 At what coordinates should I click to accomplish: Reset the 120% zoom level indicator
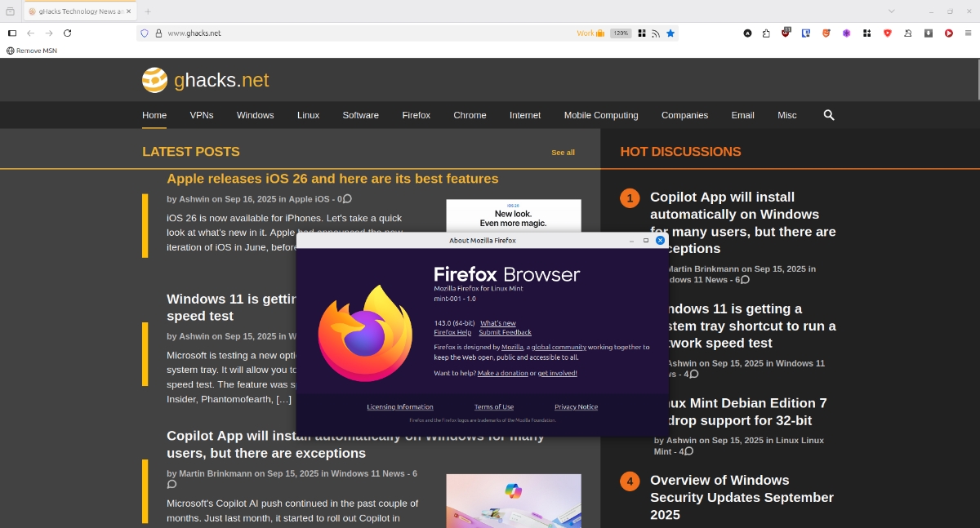pyautogui.click(x=621, y=33)
